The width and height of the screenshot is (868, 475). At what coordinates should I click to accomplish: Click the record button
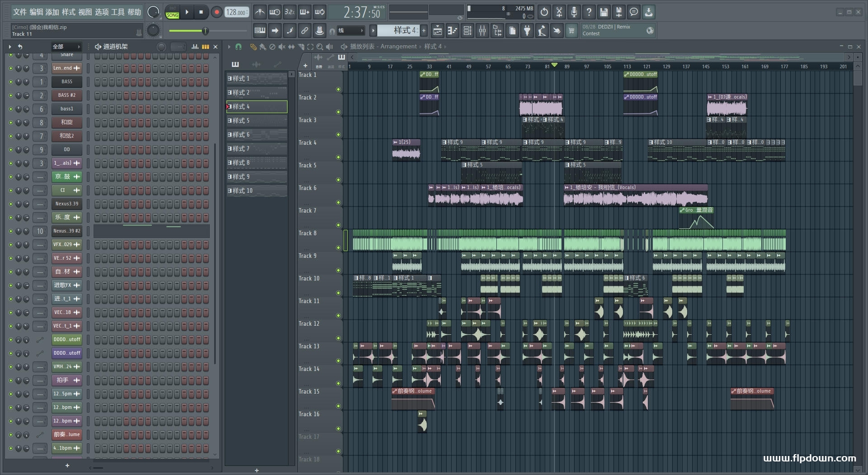[x=217, y=12]
